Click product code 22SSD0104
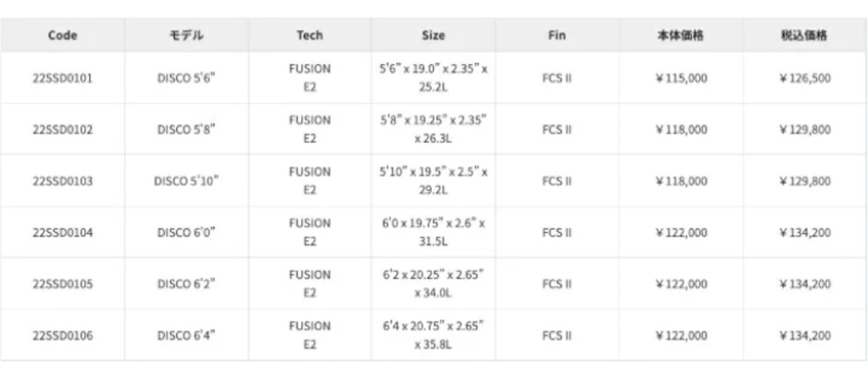 pos(62,233)
